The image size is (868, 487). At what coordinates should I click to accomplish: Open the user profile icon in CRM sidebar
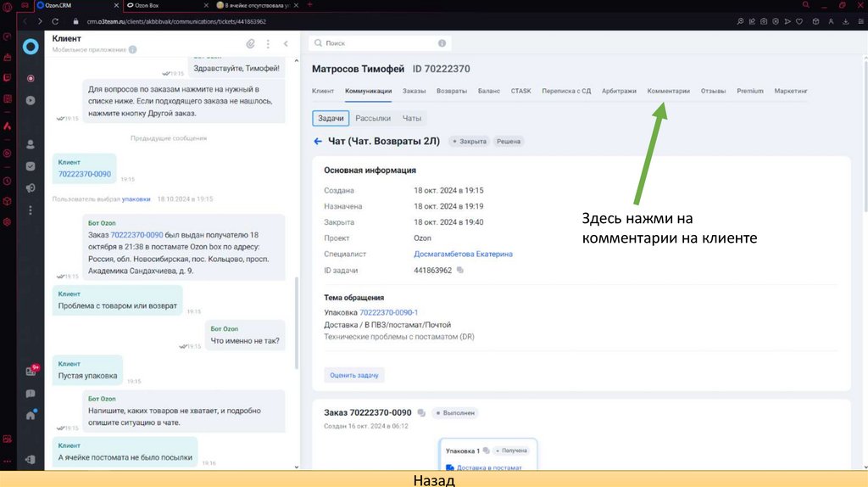pos(31,144)
